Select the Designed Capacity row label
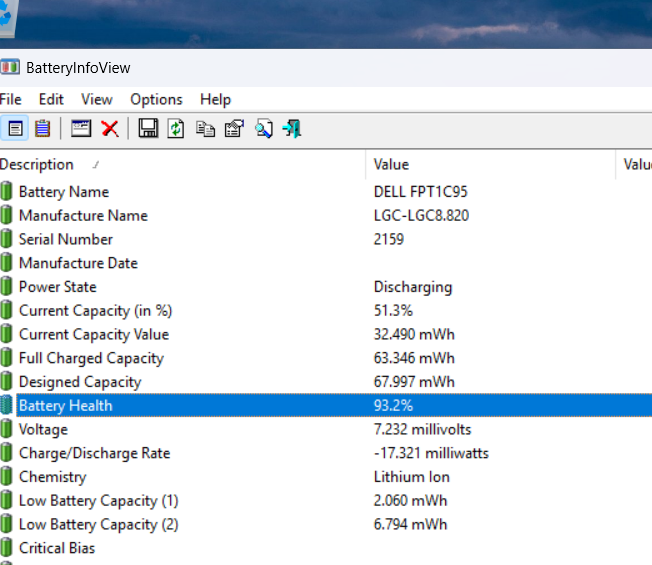 (x=80, y=382)
